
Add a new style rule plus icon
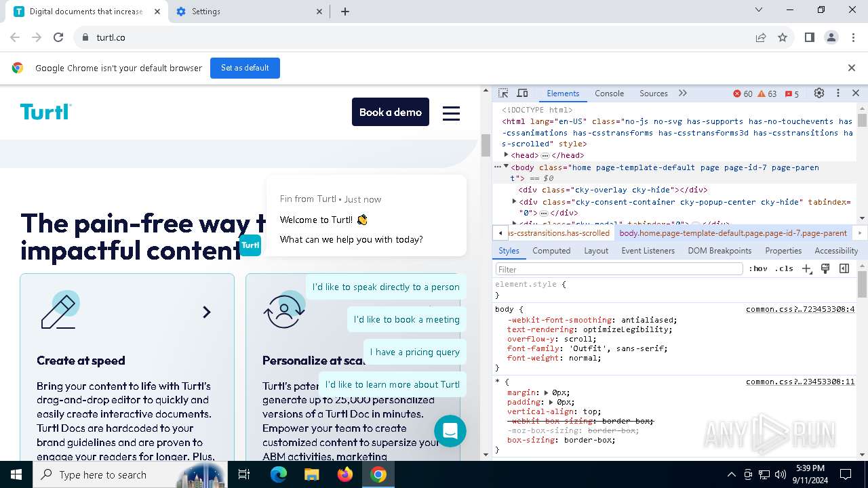[x=807, y=269]
